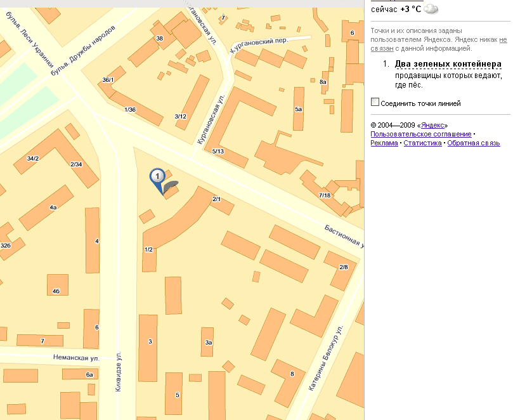Click building 5/13 on the map
The height and width of the screenshot is (420, 513).
click(219, 151)
